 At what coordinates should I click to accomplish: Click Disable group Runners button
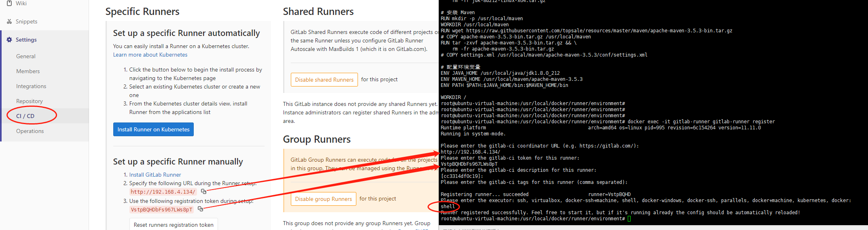pos(324,199)
